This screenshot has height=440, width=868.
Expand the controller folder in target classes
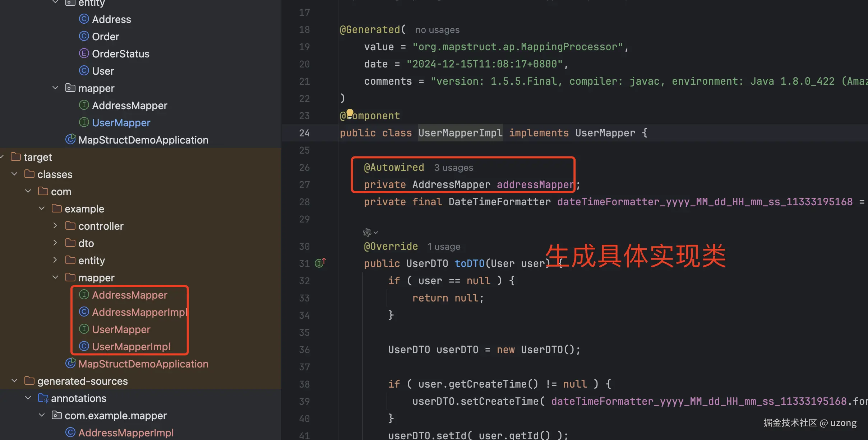click(x=55, y=226)
